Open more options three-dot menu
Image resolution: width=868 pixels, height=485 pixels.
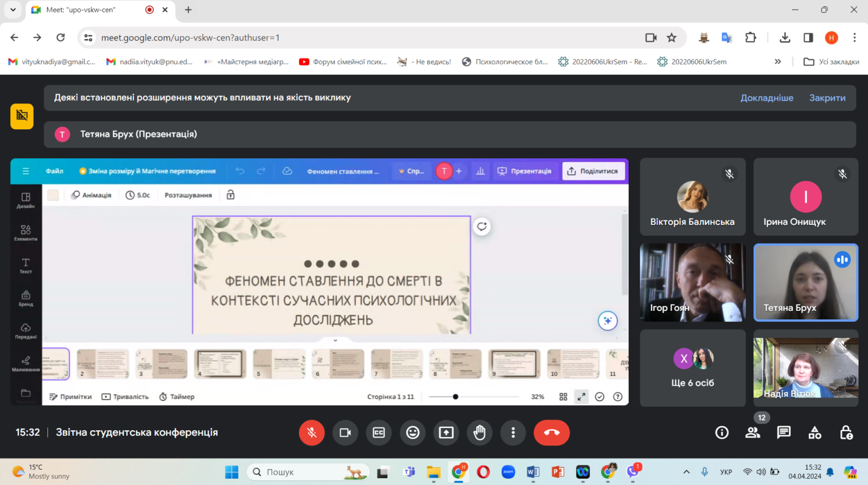click(x=513, y=432)
